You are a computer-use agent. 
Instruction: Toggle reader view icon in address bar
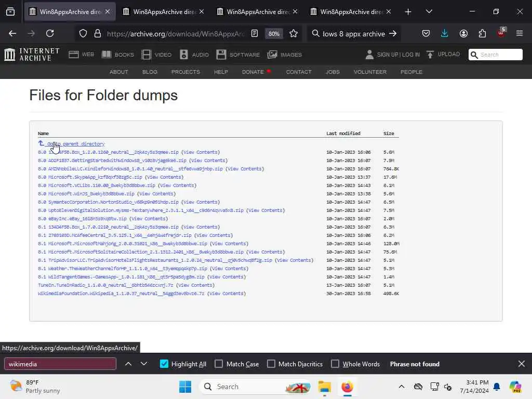point(255,34)
